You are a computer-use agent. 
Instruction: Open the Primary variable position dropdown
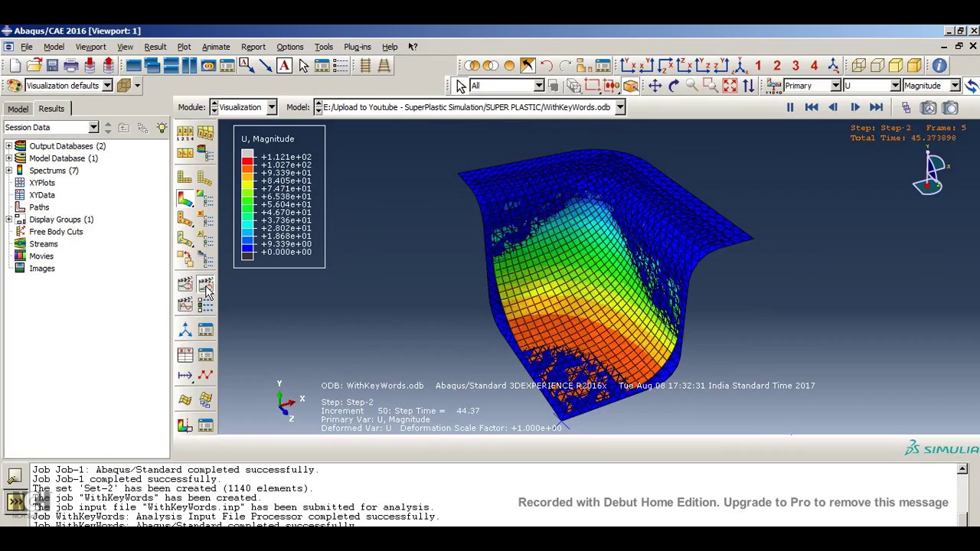pyautogui.click(x=835, y=86)
